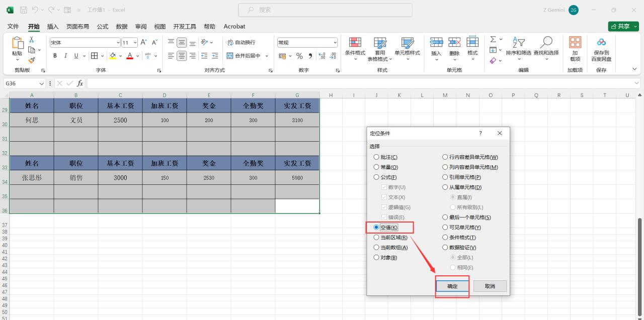This screenshot has width=644, height=320.
Task: Apply underline with the U icon
Action: [76, 56]
